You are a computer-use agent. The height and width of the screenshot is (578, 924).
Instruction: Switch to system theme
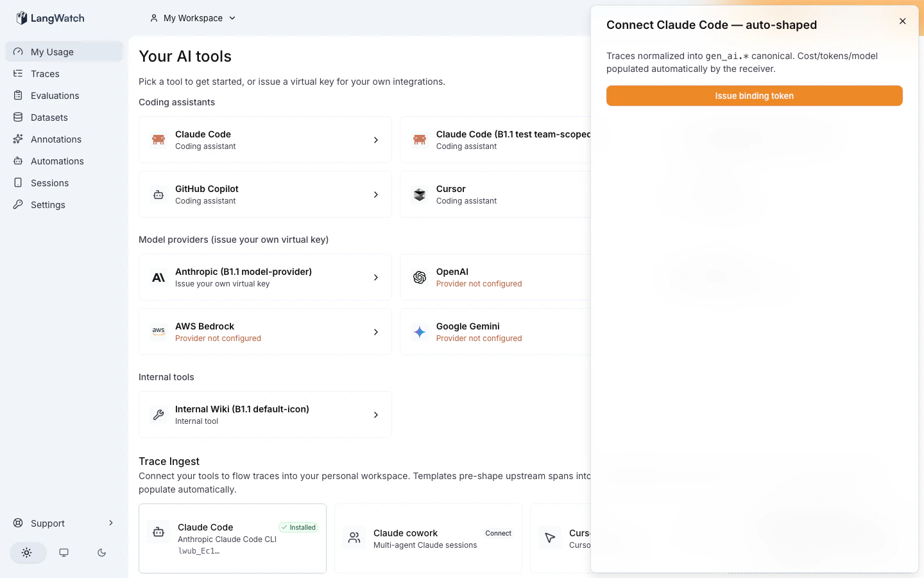click(x=64, y=552)
